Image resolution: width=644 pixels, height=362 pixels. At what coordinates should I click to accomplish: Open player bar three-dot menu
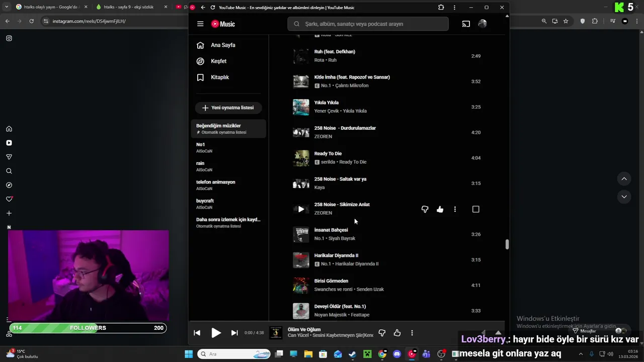point(412,333)
